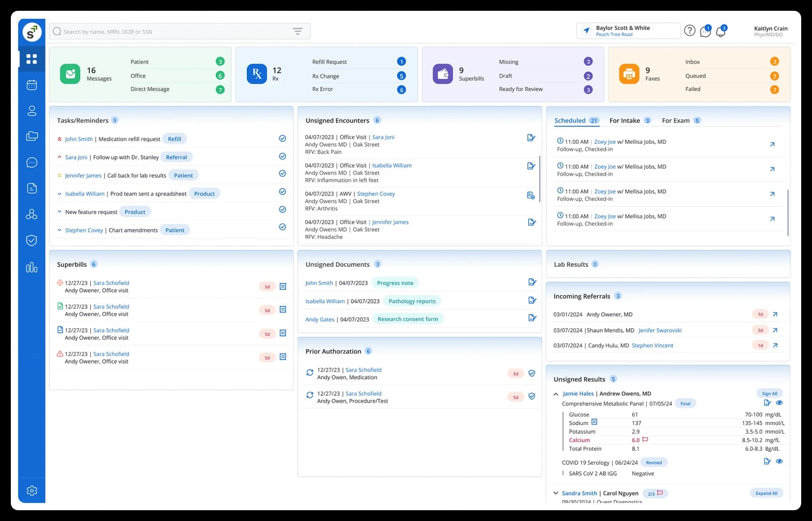Open the search filter icon
This screenshot has width=812, height=521.
pyautogui.click(x=298, y=31)
